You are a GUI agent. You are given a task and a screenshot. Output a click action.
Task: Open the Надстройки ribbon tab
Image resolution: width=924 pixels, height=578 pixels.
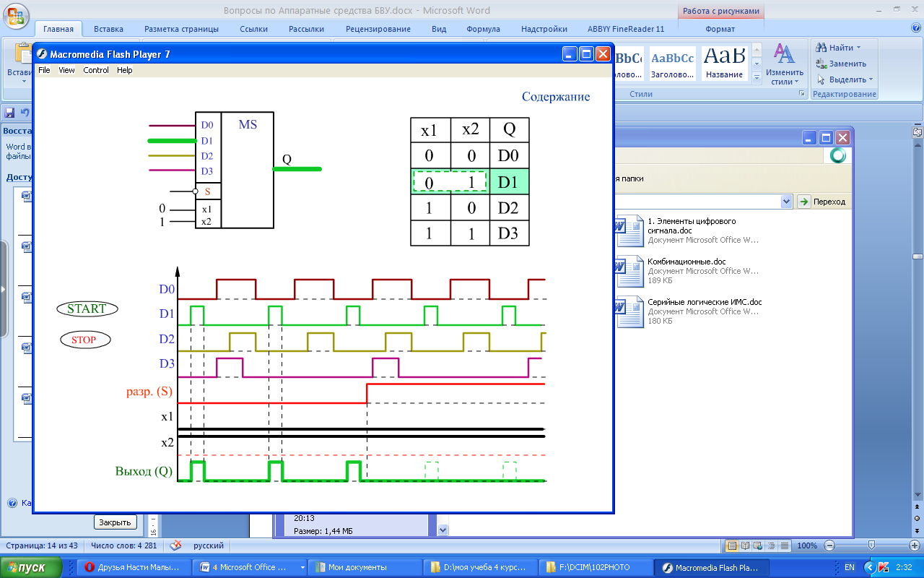544,29
